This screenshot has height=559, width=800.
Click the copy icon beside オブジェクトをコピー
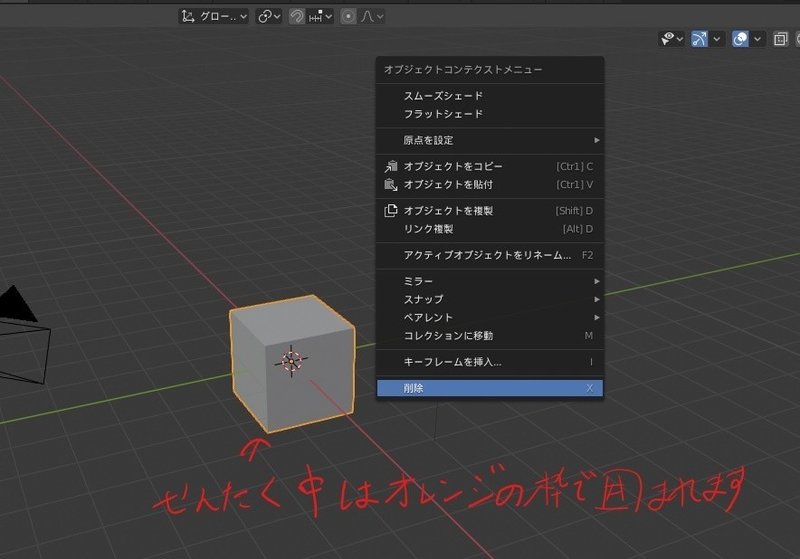click(391, 166)
